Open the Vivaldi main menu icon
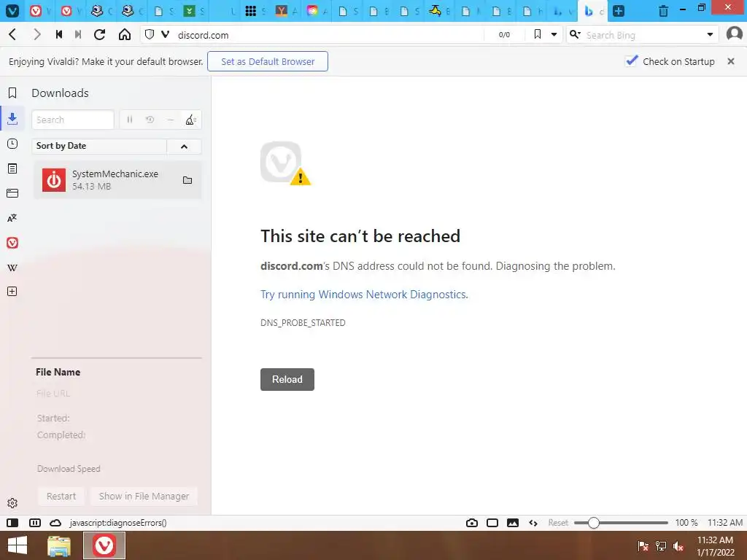This screenshot has width=747, height=560. (12, 10)
